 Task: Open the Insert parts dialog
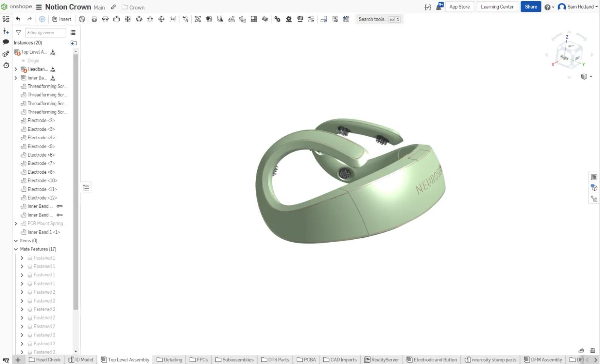coord(61,19)
